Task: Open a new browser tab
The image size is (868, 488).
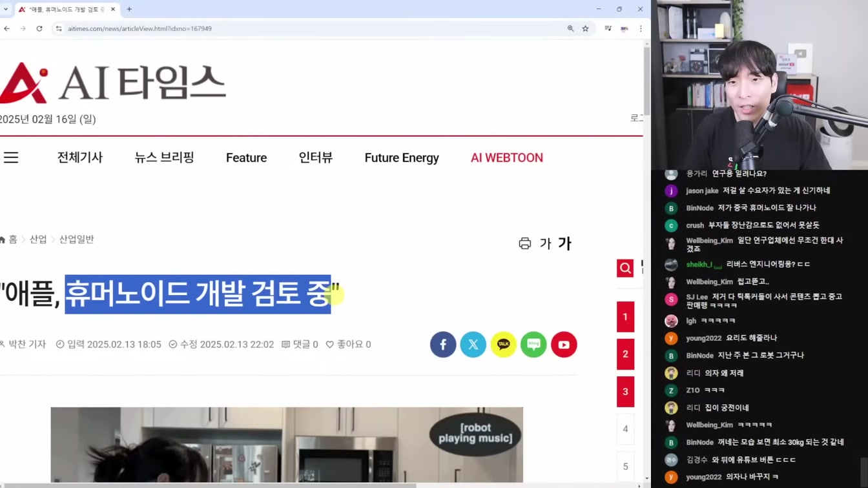Action: tap(129, 9)
